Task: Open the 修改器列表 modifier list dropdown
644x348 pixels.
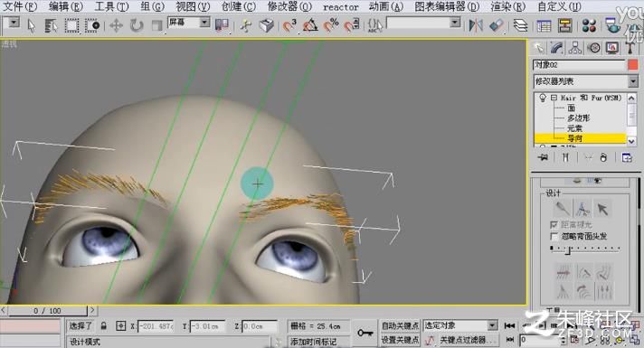Action: click(633, 81)
